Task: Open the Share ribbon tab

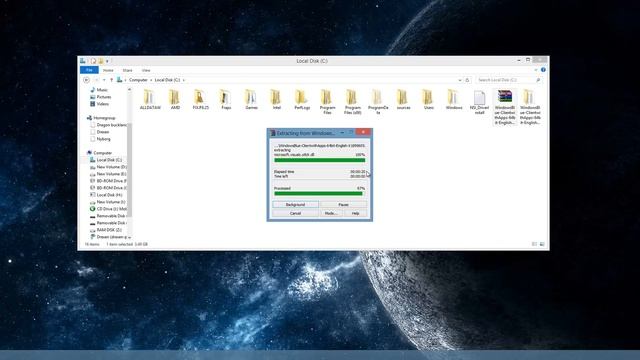Action: [127, 70]
